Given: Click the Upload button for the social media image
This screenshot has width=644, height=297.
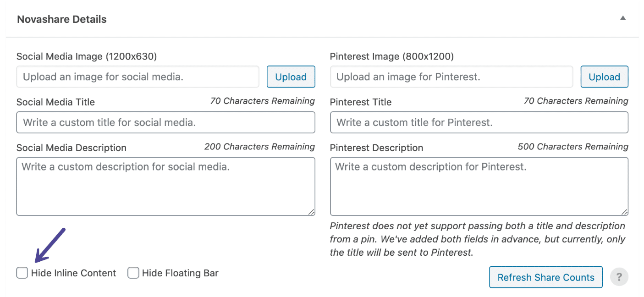Looking at the screenshot, I should coord(291,77).
